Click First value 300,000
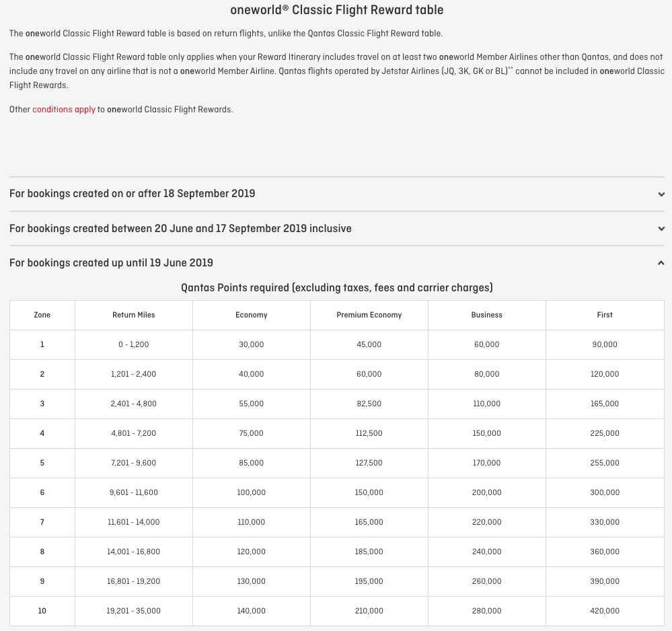672x631 pixels. (x=605, y=492)
